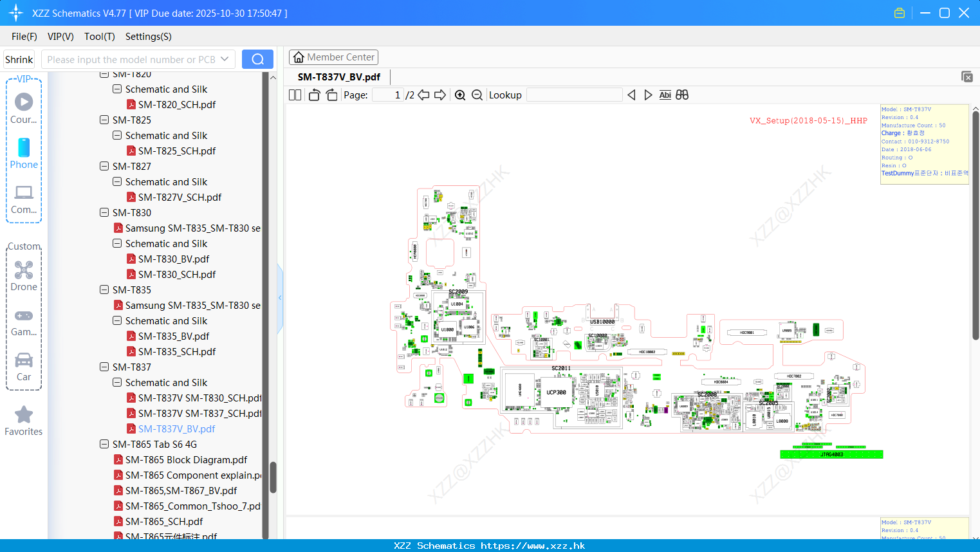Select the SM-T837V_BV.pdf tab
The width and height of the screenshot is (980, 552).
[339, 77]
